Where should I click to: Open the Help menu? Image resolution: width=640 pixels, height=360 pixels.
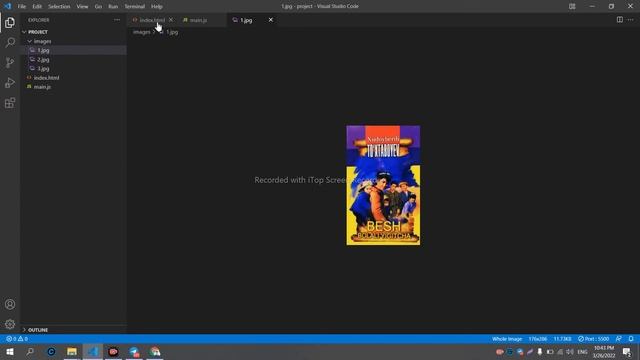[157, 7]
